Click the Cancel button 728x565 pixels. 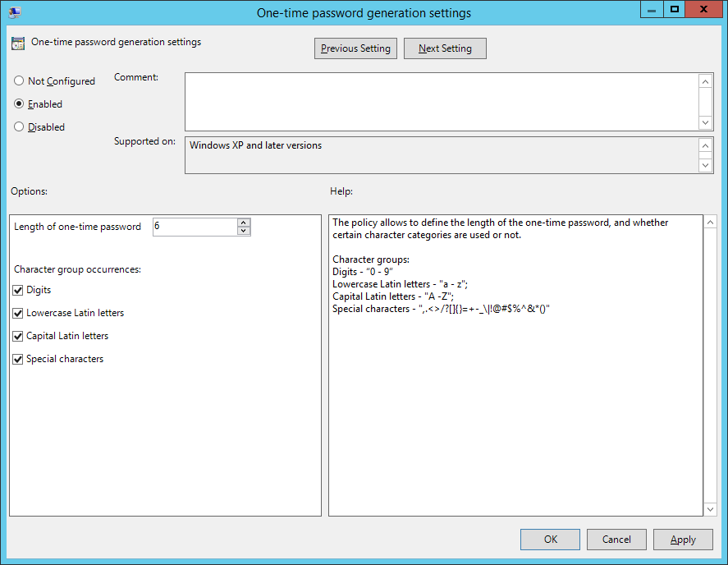tap(616, 540)
